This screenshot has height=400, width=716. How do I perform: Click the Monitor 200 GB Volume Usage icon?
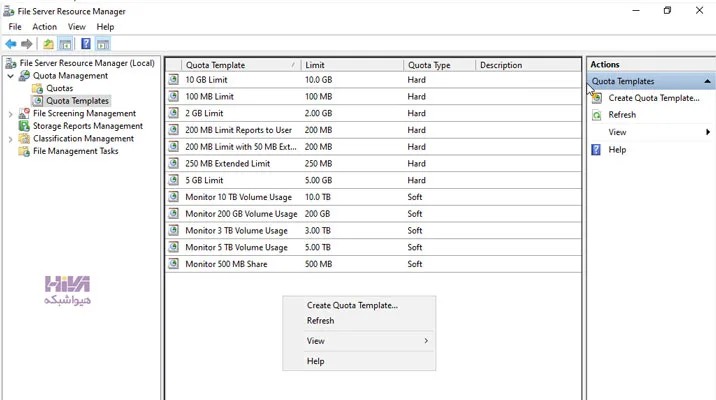(x=174, y=213)
